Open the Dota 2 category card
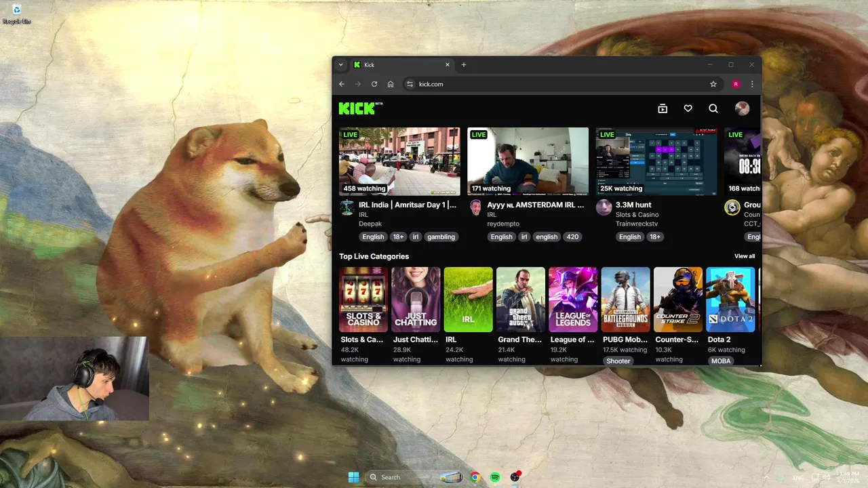This screenshot has width=868, height=488. [730, 300]
